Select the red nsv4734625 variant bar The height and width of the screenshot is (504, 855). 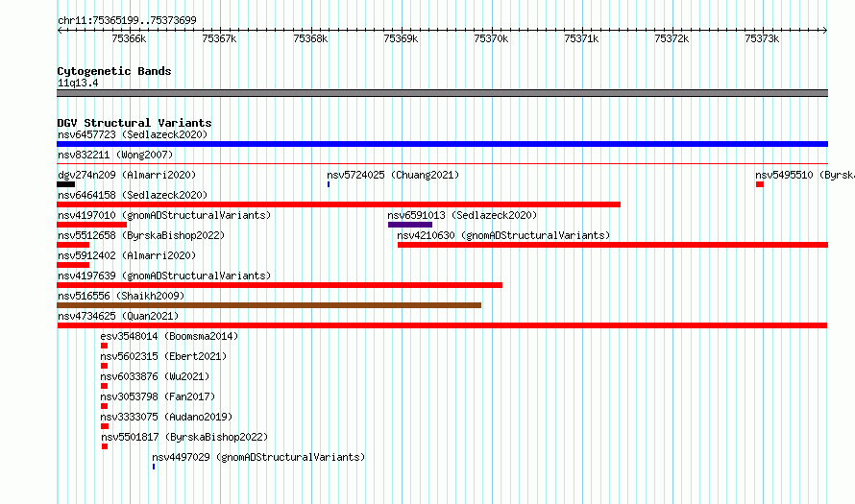pyautogui.click(x=442, y=325)
